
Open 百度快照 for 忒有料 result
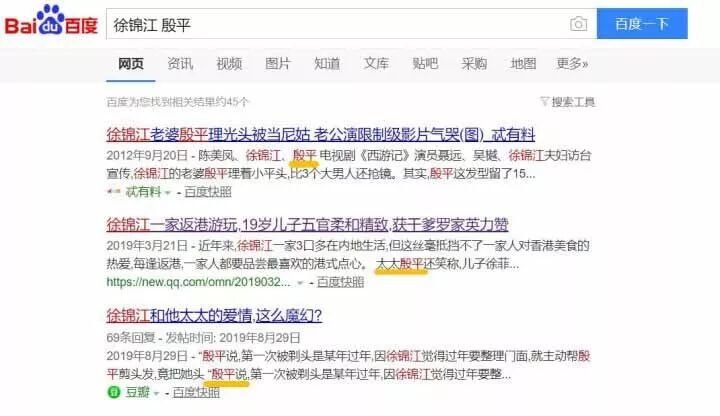[208, 192]
